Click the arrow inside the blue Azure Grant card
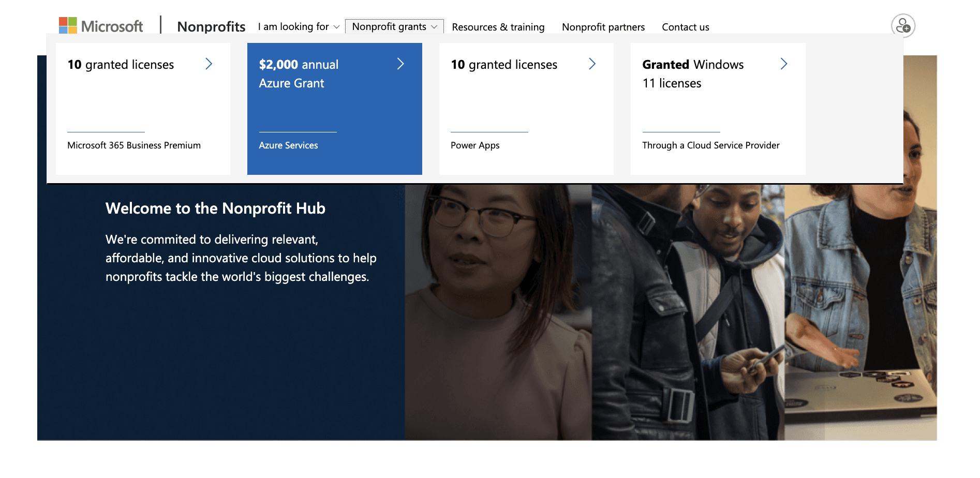This screenshot has width=980, height=478. [401, 64]
